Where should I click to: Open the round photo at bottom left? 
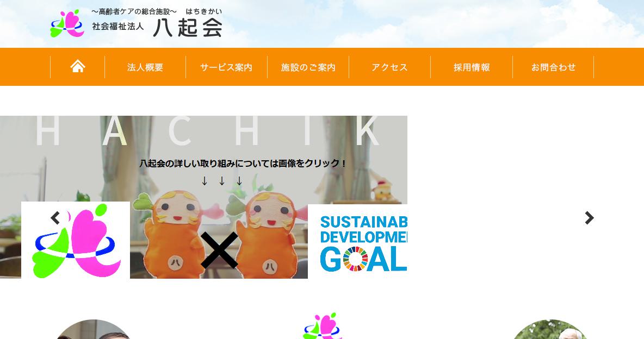click(x=93, y=329)
